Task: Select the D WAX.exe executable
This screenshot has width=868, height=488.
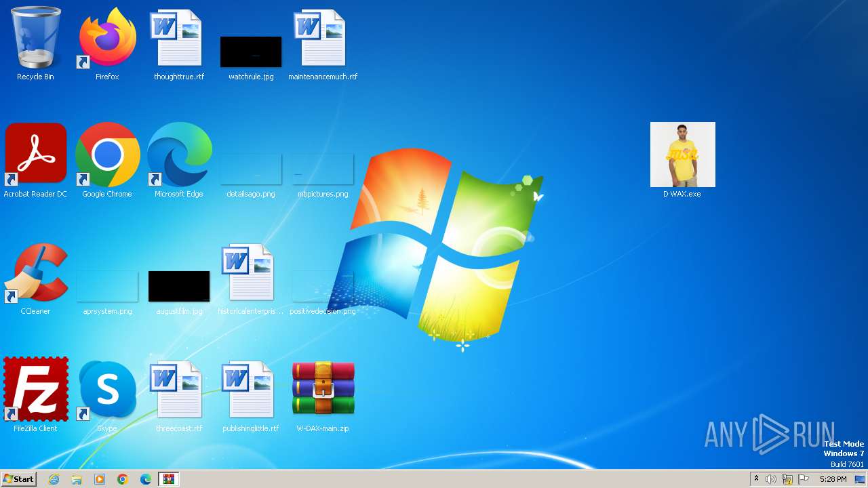Action: [682, 161]
